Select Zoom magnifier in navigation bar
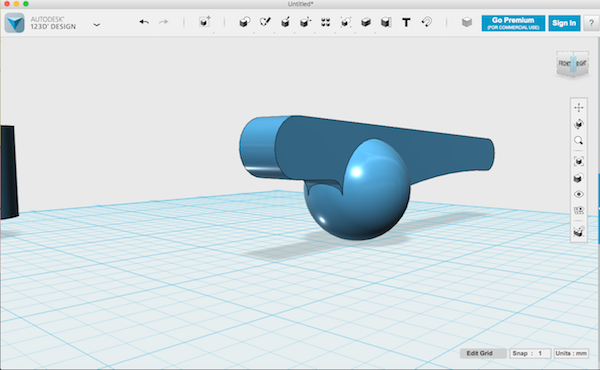 [x=579, y=140]
